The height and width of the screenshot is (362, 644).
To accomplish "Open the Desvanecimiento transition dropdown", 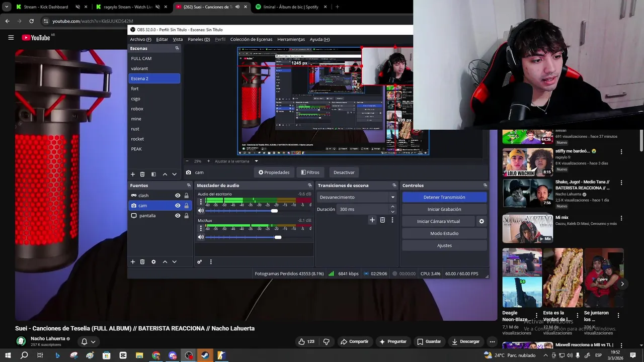I will click(357, 197).
